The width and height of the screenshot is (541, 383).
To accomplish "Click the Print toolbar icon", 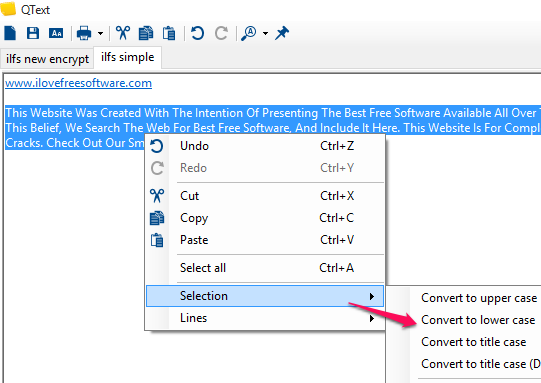I will point(84,33).
